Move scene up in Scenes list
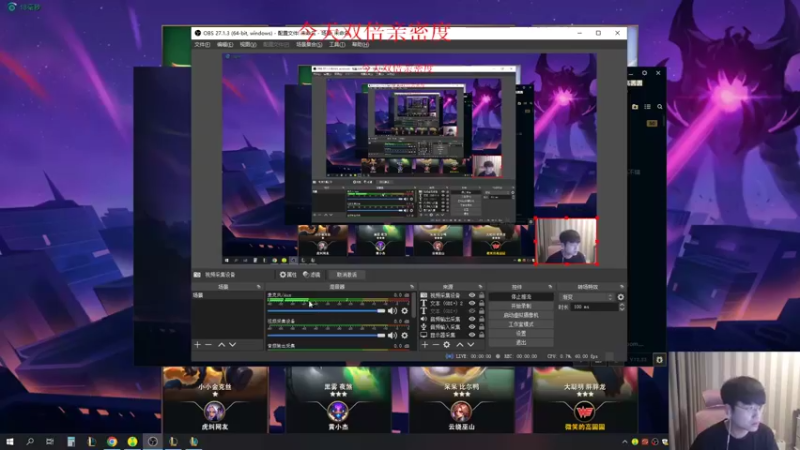 221,345
